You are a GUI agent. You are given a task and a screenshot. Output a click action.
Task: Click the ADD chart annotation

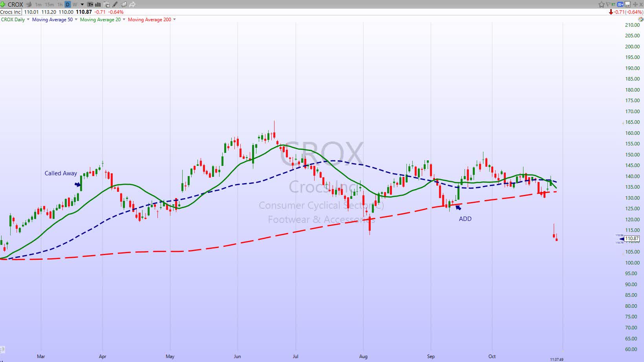465,219
